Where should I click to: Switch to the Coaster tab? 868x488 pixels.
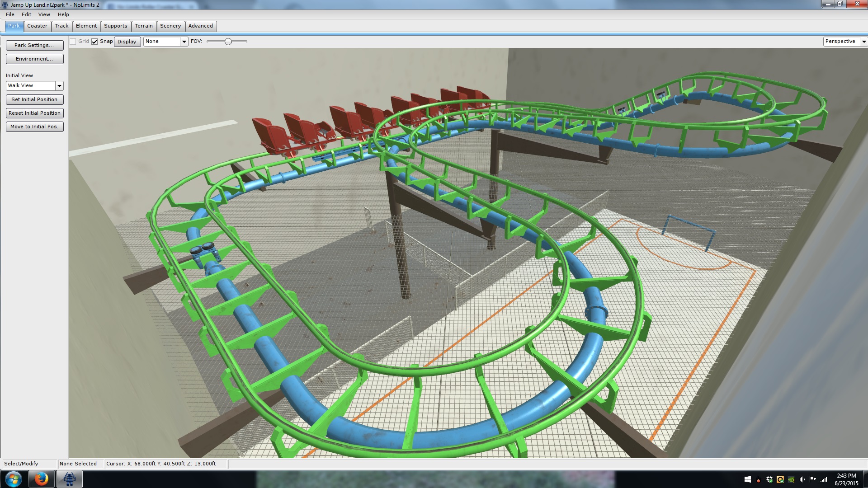[x=37, y=26]
